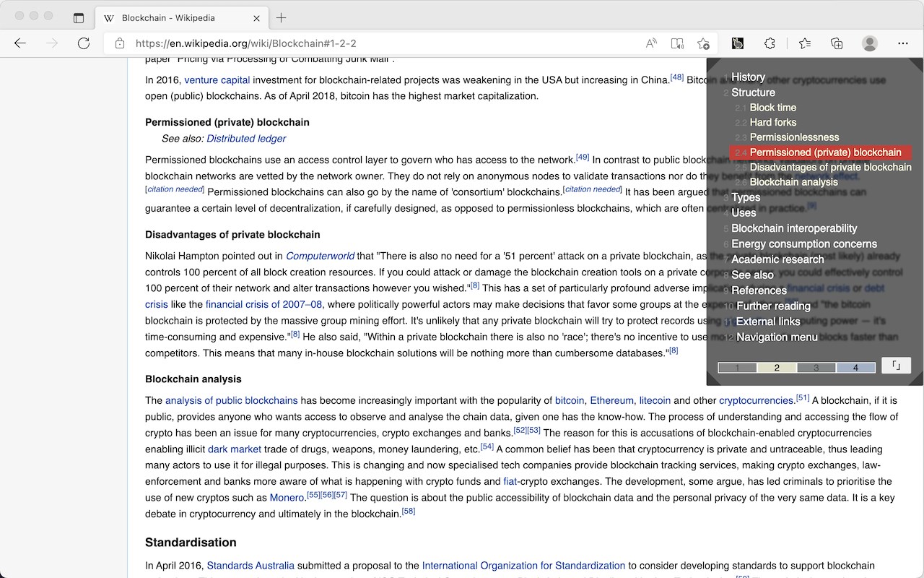Click the Standardisation section heading

[191, 543]
